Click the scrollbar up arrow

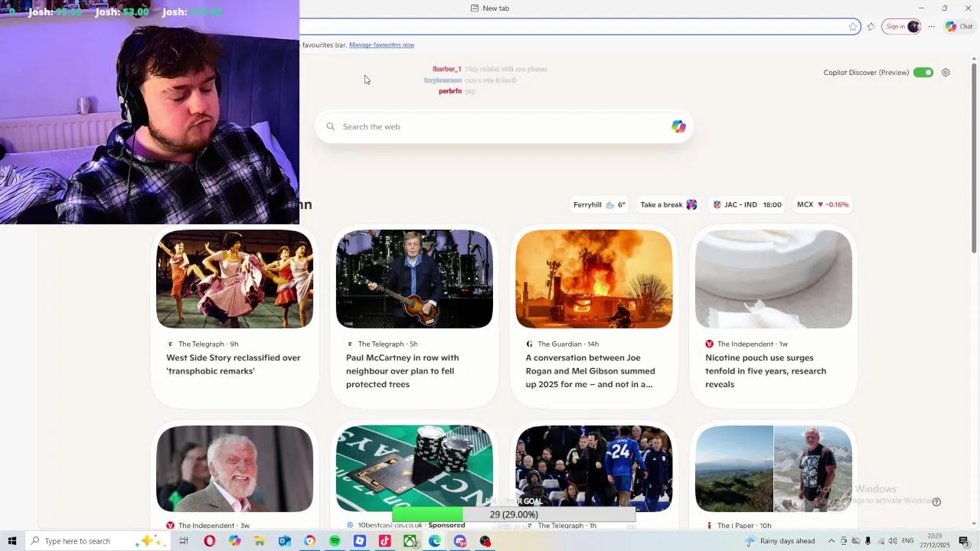(974, 60)
